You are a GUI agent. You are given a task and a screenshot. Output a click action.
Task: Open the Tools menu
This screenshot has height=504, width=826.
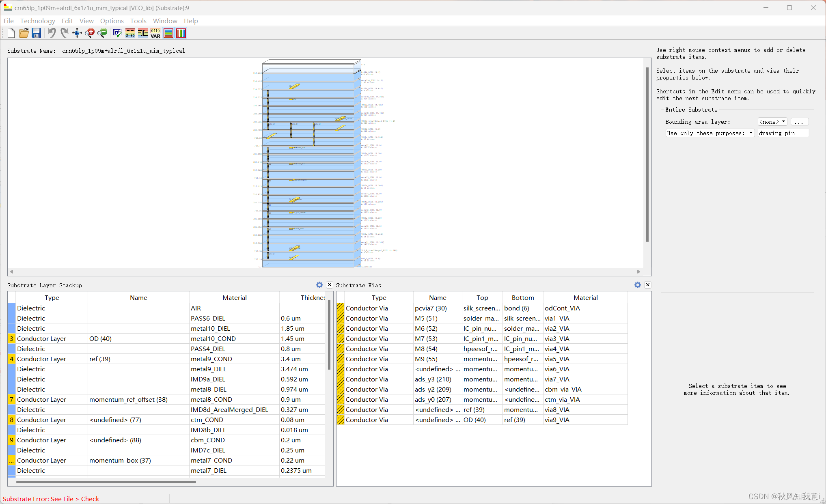[x=138, y=21]
